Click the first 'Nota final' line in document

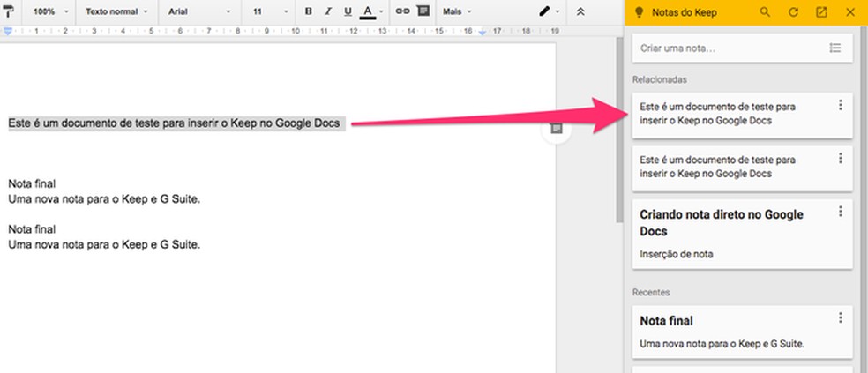[32, 183]
